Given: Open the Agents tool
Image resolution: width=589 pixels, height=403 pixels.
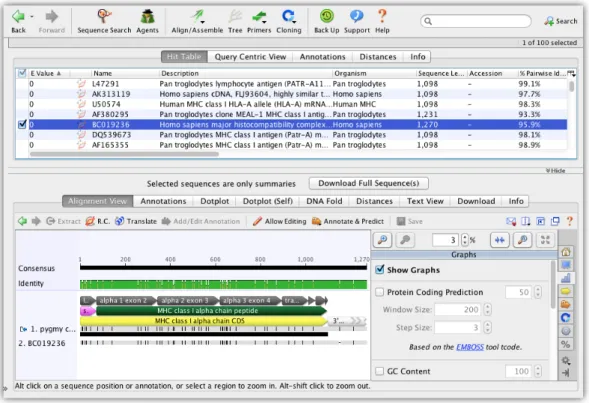Looking at the screenshot, I should click(147, 21).
